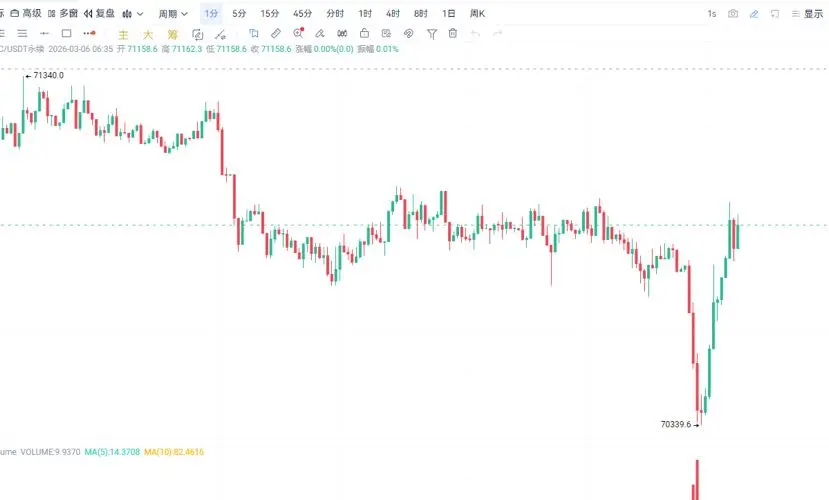Image resolution: width=829 pixels, height=500 pixels.
Task: Select the 45分 timeframe tab
Action: click(302, 14)
